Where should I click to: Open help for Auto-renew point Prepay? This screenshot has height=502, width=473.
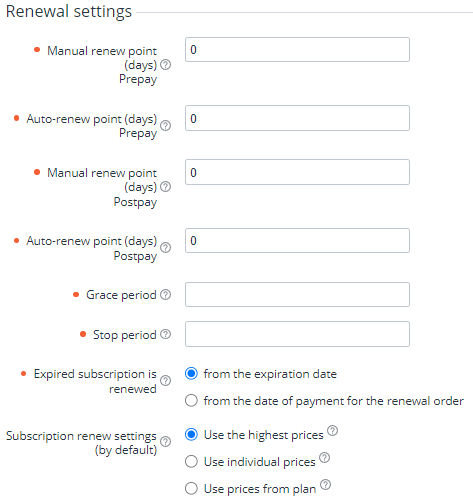pos(165,126)
